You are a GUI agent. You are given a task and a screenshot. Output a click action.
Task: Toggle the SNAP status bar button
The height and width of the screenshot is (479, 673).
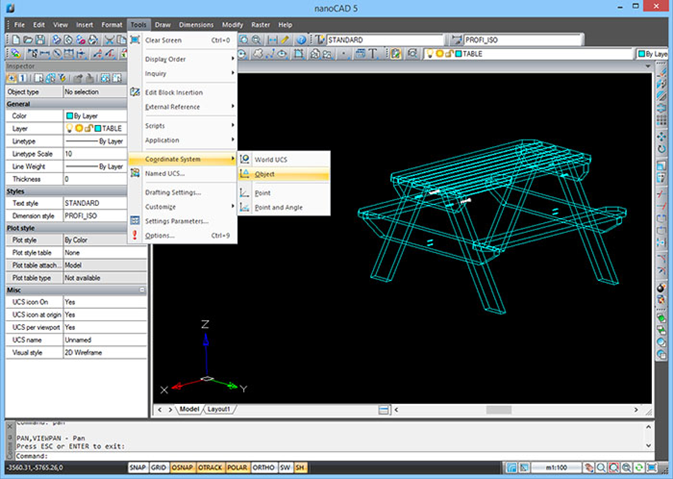point(140,467)
